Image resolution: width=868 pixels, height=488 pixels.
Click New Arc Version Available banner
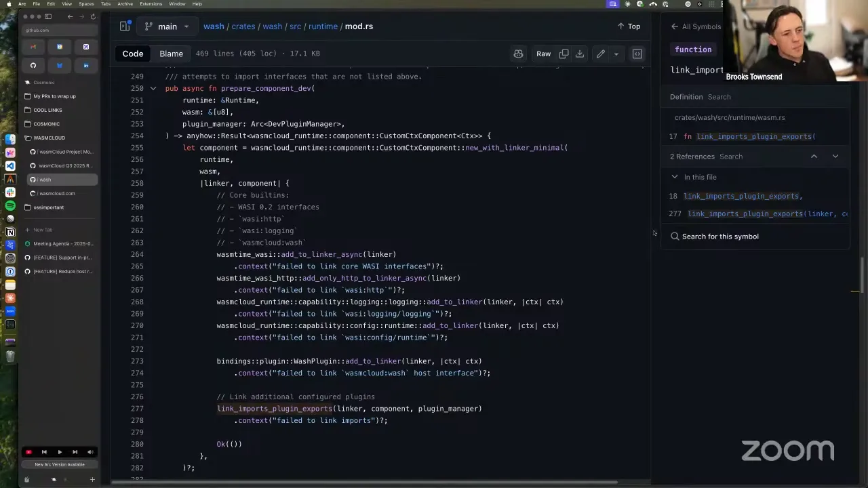pyautogui.click(x=60, y=464)
